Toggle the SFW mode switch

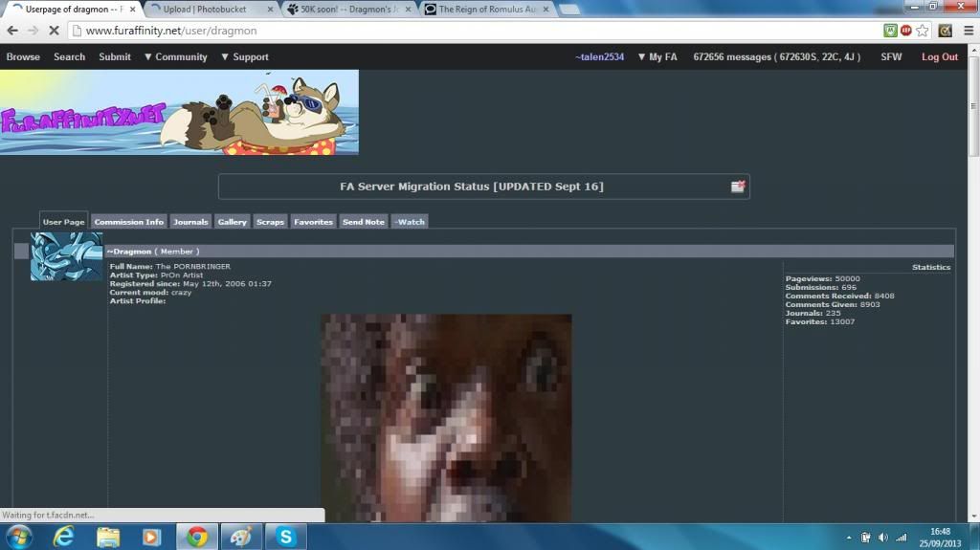(890, 57)
